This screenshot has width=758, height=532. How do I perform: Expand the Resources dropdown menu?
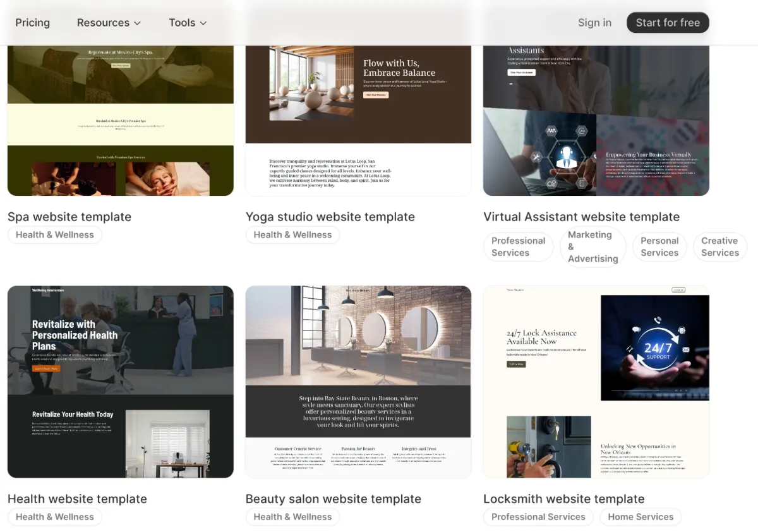[x=109, y=23]
